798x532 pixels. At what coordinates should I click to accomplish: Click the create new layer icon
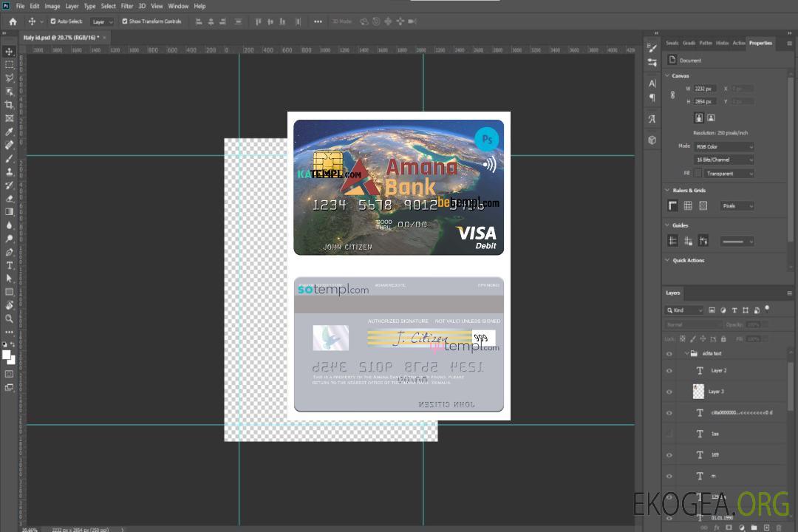click(x=766, y=528)
